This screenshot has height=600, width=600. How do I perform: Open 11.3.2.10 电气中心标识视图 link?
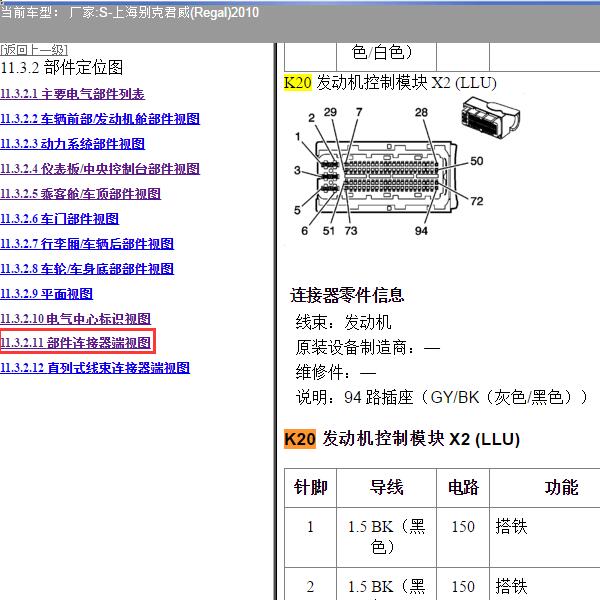pyautogui.click(x=75, y=319)
